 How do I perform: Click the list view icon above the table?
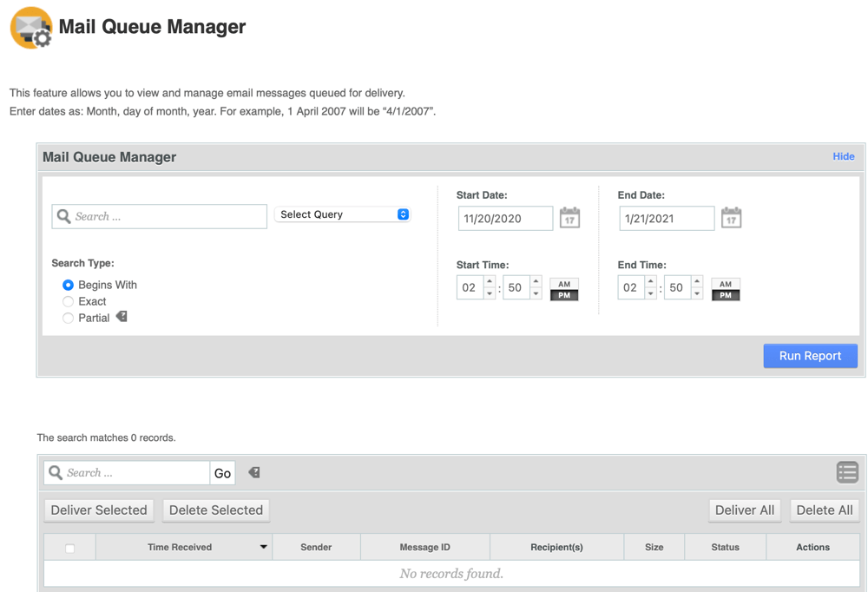(846, 471)
